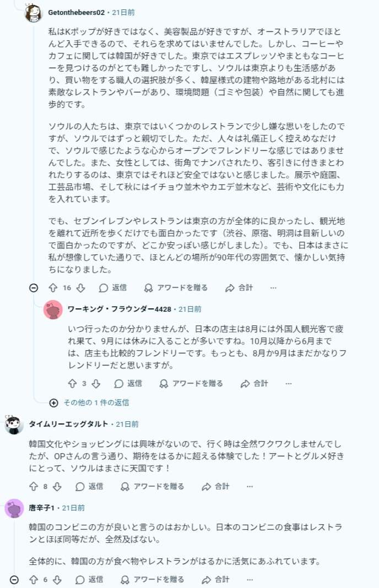Screen dimensions: 379x588
Task: Upvote the ワーキング・フラウンダー4428 reply
Action: click(x=72, y=384)
